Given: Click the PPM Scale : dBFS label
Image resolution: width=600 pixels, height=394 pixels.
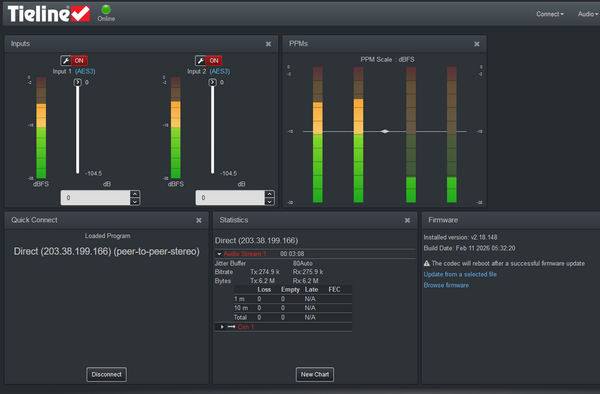Looking at the screenshot, I should (387, 60).
